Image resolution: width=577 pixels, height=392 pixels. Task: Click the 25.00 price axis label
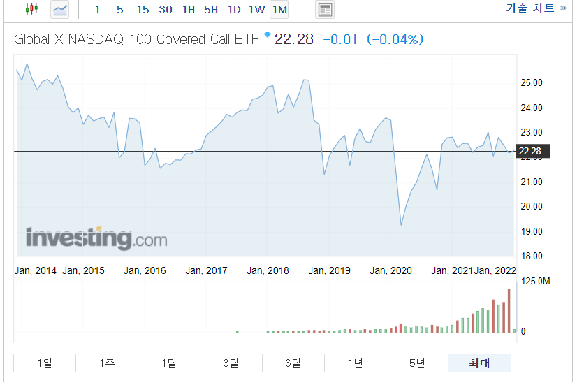click(x=532, y=83)
